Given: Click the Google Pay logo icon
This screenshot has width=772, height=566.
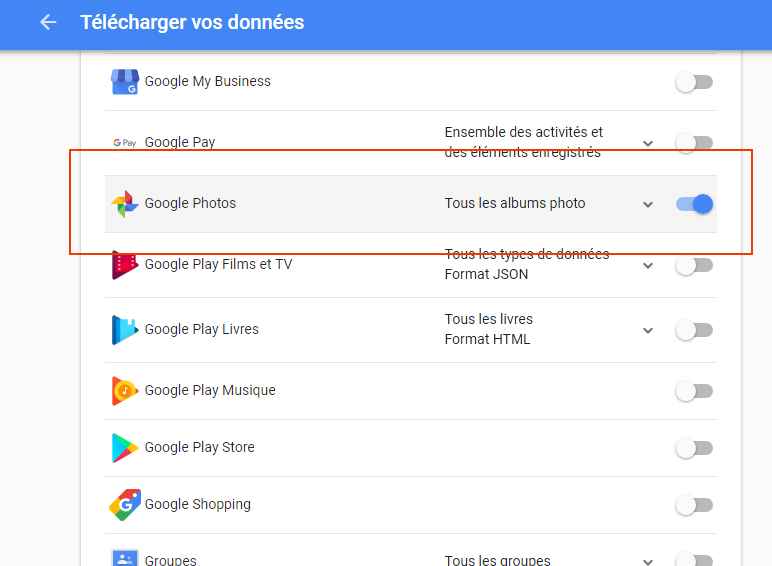Looking at the screenshot, I should [x=124, y=143].
